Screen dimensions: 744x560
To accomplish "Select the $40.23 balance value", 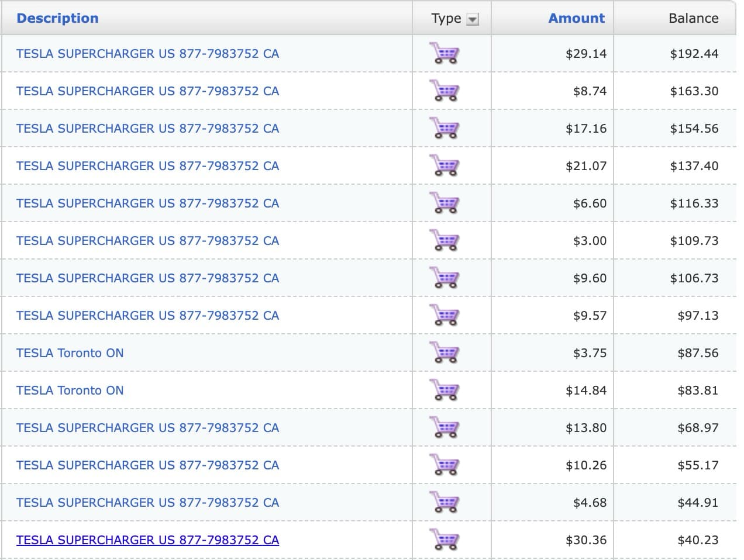I will 698,540.
